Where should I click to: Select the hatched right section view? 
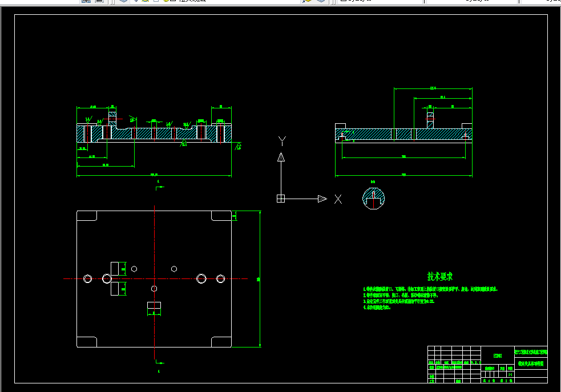(403, 132)
